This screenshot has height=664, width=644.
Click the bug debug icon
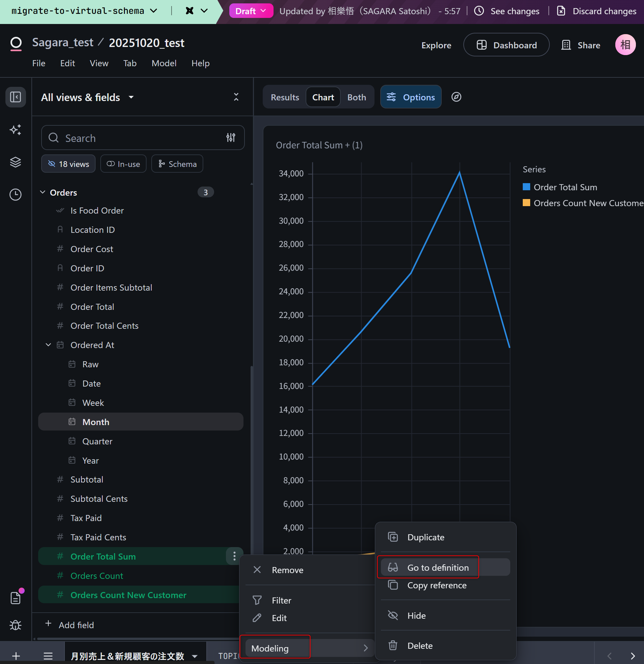(x=16, y=625)
